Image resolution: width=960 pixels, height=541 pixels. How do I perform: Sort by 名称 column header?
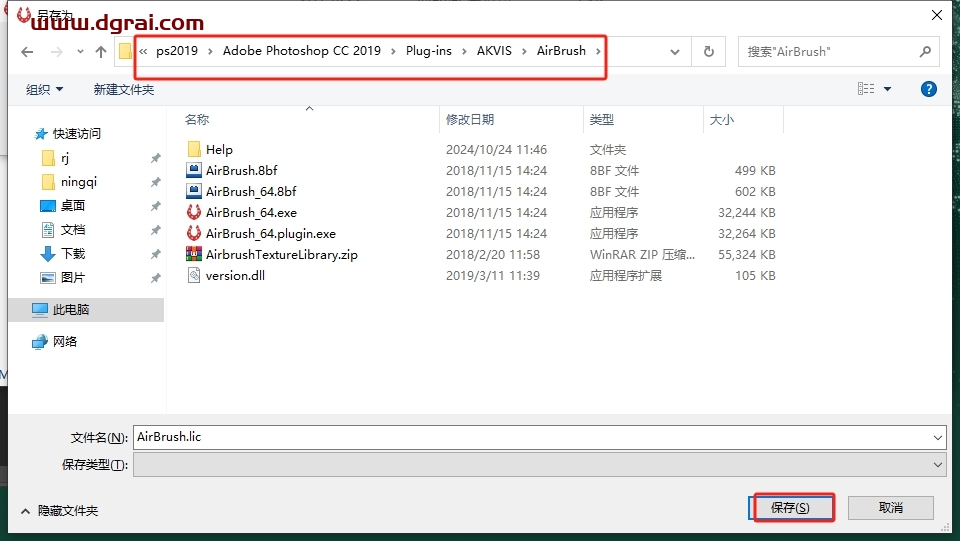tap(197, 119)
